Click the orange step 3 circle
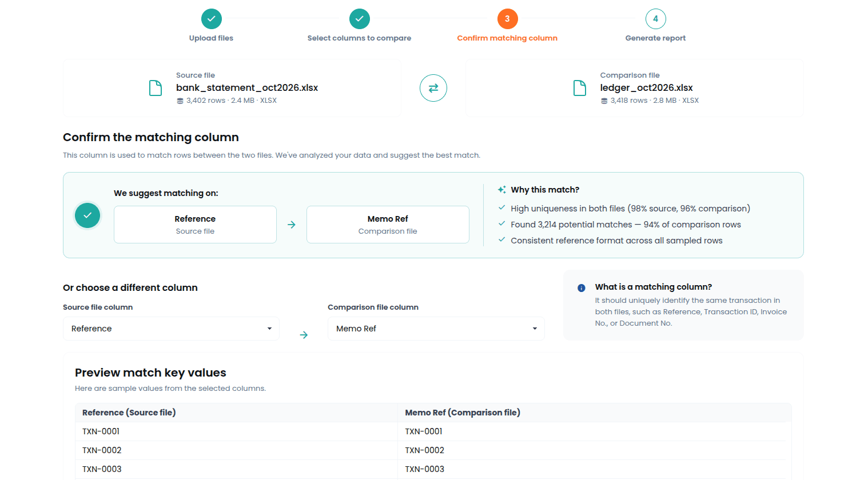Viewport: 868px width, 480px height. coord(507,19)
